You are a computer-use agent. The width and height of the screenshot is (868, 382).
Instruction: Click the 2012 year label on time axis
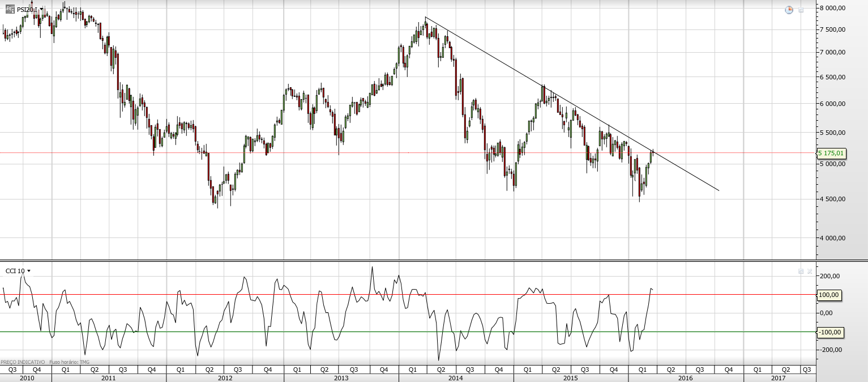pyautogui.click(x=225, y=377)
